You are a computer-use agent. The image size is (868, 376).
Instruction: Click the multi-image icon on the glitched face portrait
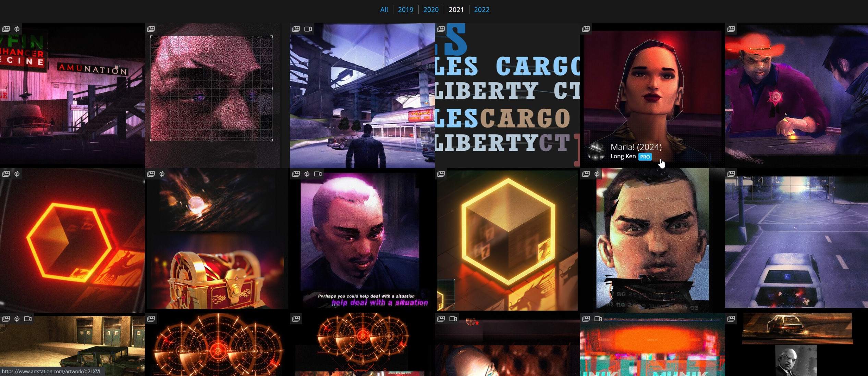[586, 174]
